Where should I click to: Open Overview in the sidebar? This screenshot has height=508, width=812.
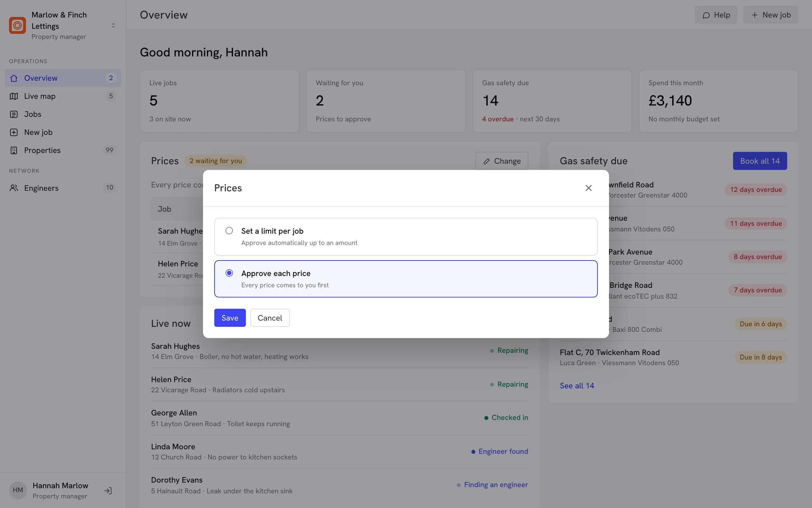click(x=63, y=78)
